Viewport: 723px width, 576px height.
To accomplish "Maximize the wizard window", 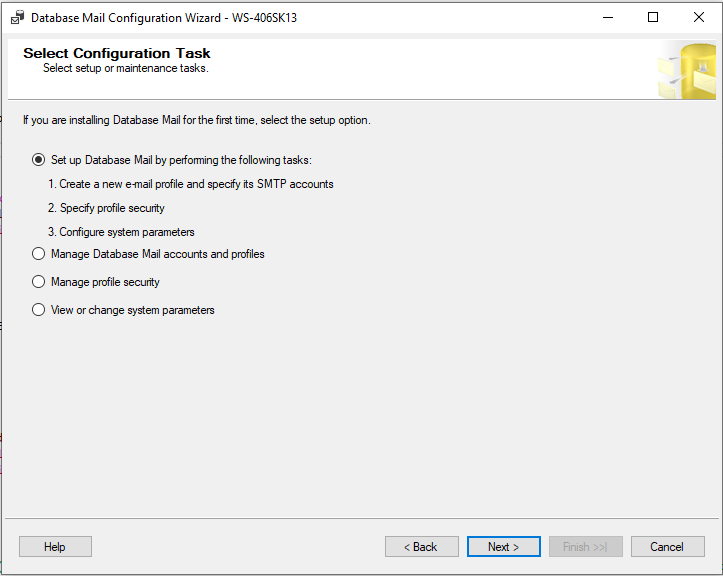I will [653, 18].
